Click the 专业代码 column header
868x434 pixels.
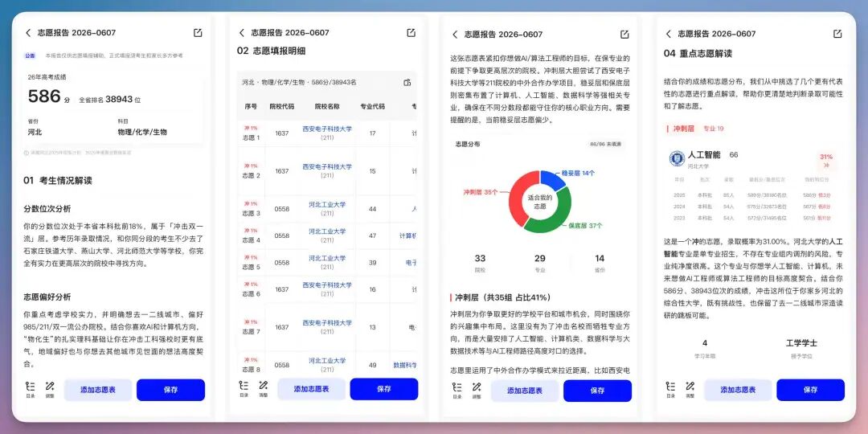373,106
